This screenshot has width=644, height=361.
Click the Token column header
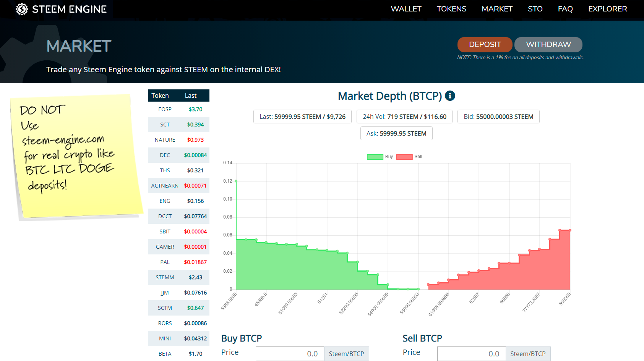click(x=160, y=96)
